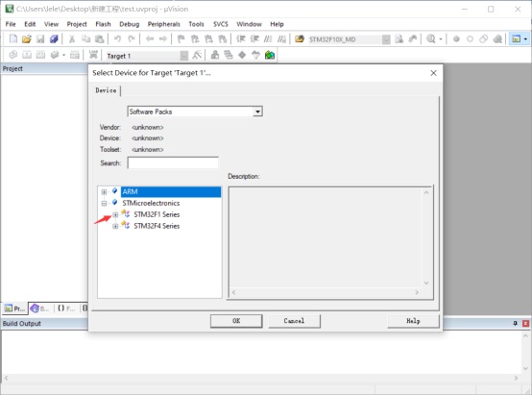Image resolution: width=532 pixels, height=395 pixels.
Task: Click the Translate file icon in build toolbar
Action: point(12,55)
